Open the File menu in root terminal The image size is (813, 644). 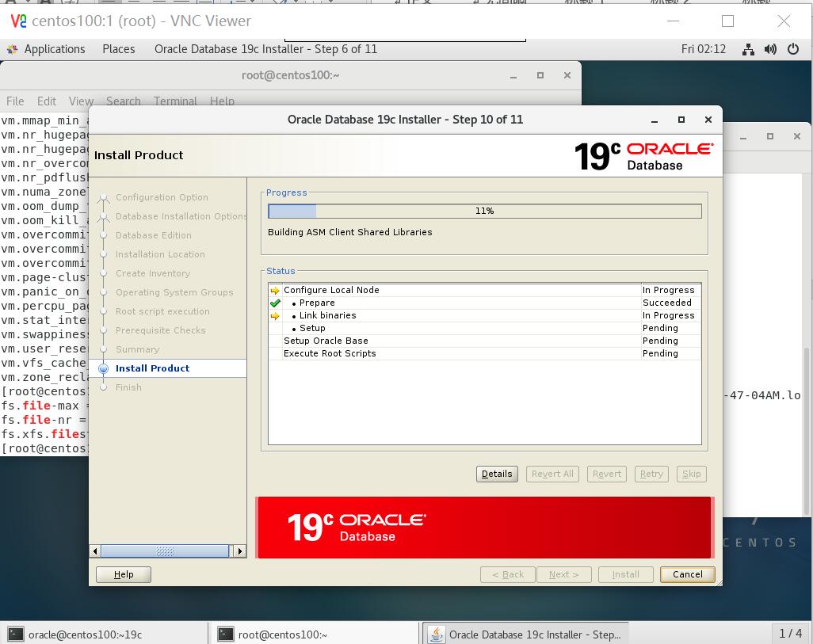click(x=15, y=101)
